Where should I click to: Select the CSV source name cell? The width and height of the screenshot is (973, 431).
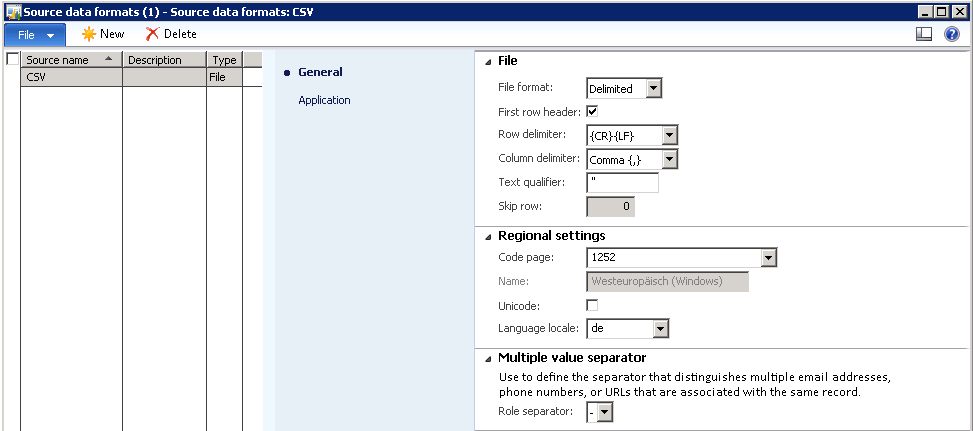71,77
